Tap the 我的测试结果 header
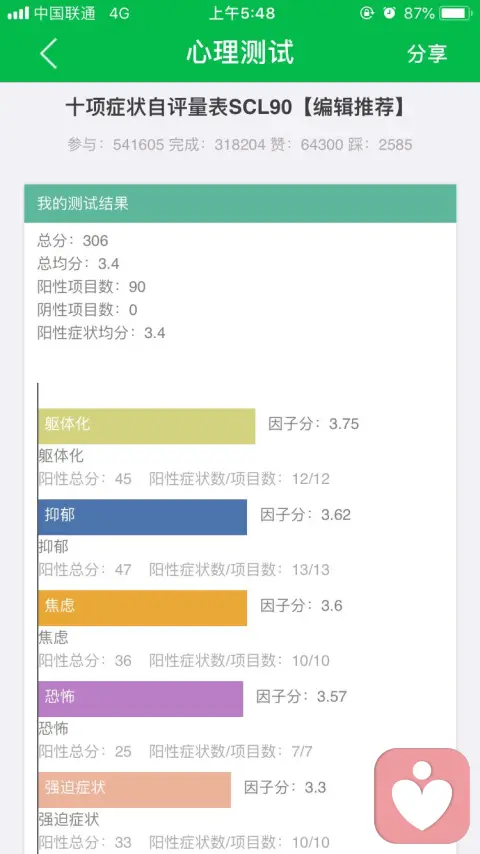Image resolution: width=480 pixels, height=854 pixels. click(x=240, y=204)
